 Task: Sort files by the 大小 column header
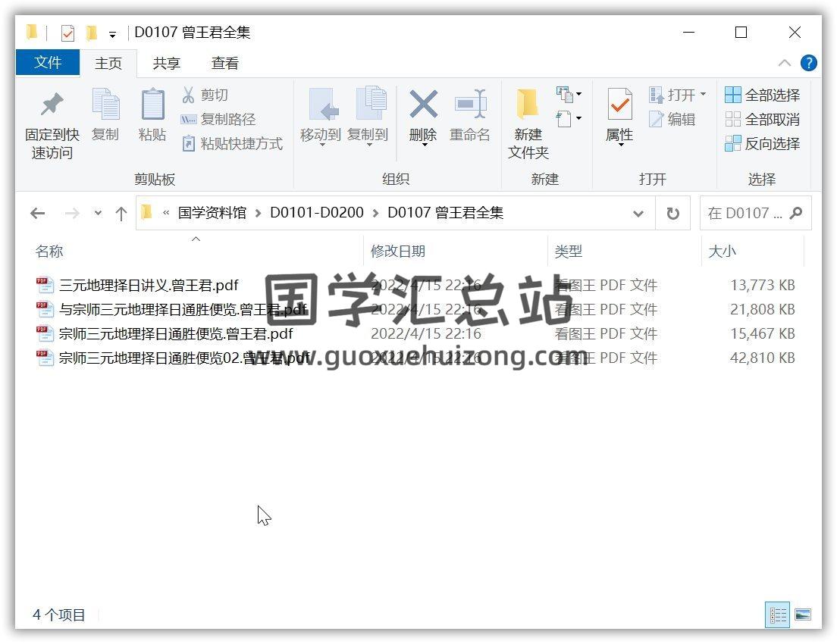pos(722,251)
